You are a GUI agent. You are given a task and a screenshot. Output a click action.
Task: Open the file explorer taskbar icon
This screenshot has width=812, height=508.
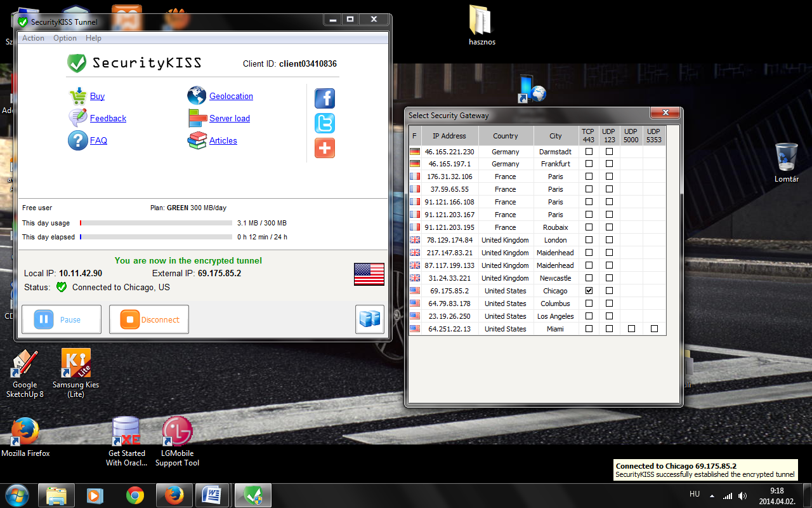click(x=56, y=495)
